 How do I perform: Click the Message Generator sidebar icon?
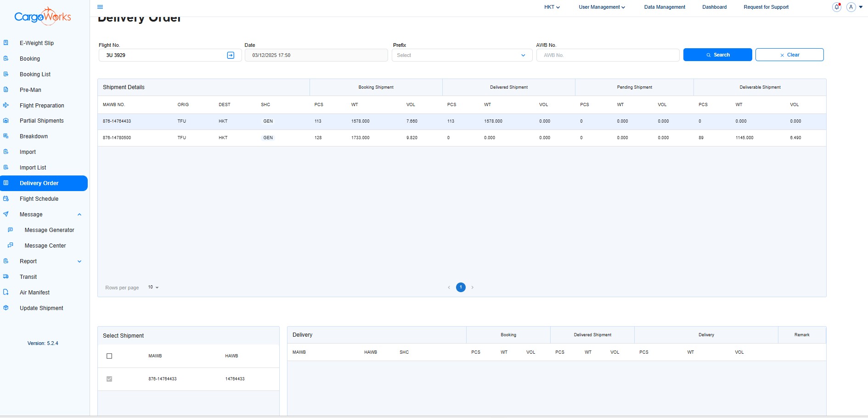[x=11, y=230]
